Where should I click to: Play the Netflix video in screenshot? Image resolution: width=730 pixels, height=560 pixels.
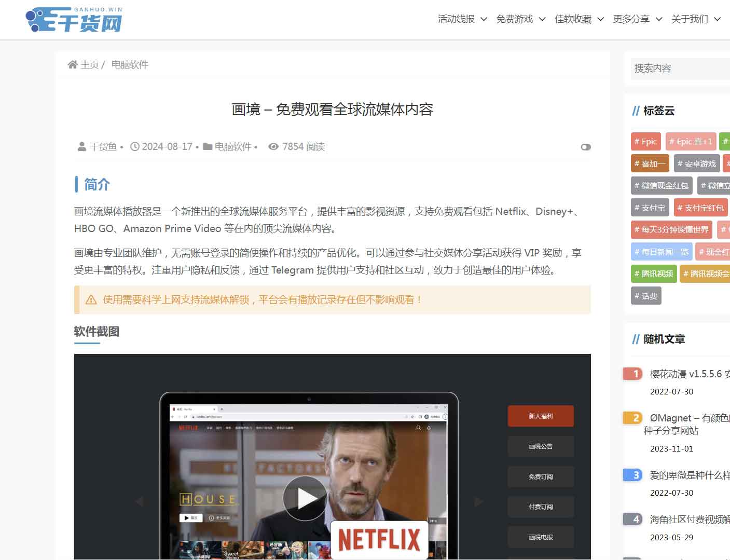[305, 498]
